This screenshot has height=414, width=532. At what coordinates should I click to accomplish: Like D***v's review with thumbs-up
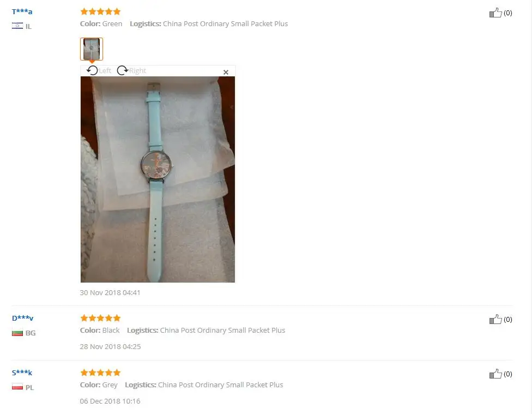coord(495,319)
